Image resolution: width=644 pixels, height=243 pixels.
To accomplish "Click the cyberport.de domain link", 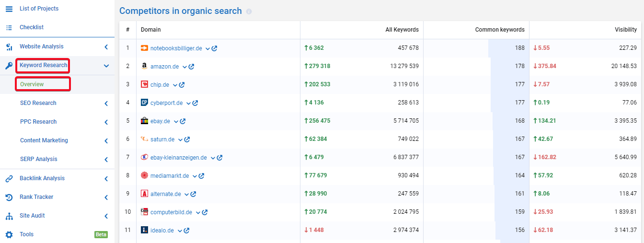I will coord(166,103).
